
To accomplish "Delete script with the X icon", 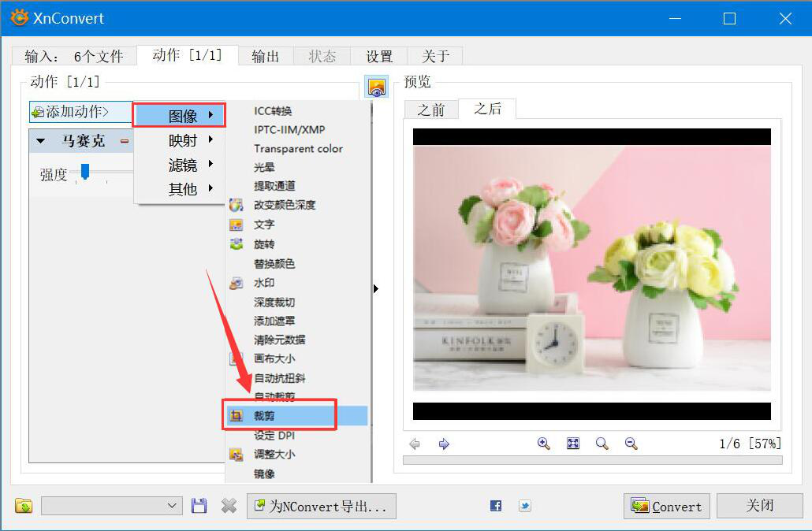I will (x=229, y=506).
